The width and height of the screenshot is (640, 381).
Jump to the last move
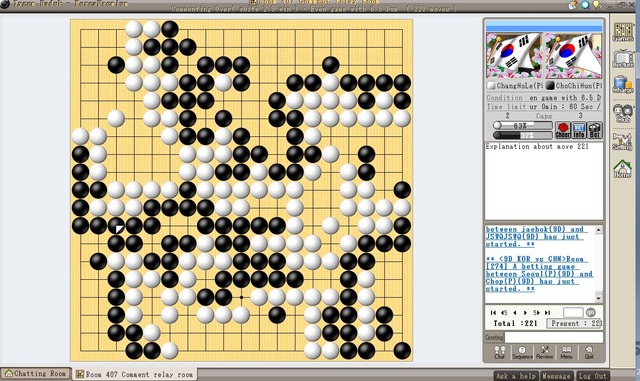(547, 312)
